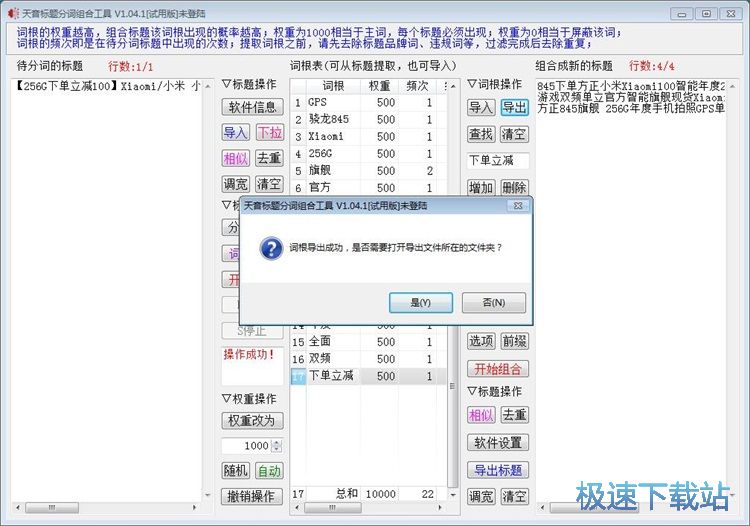Collapse the left 标题操作 section header
This screenshot has height=526, width=750.
[x=249, y=84]
